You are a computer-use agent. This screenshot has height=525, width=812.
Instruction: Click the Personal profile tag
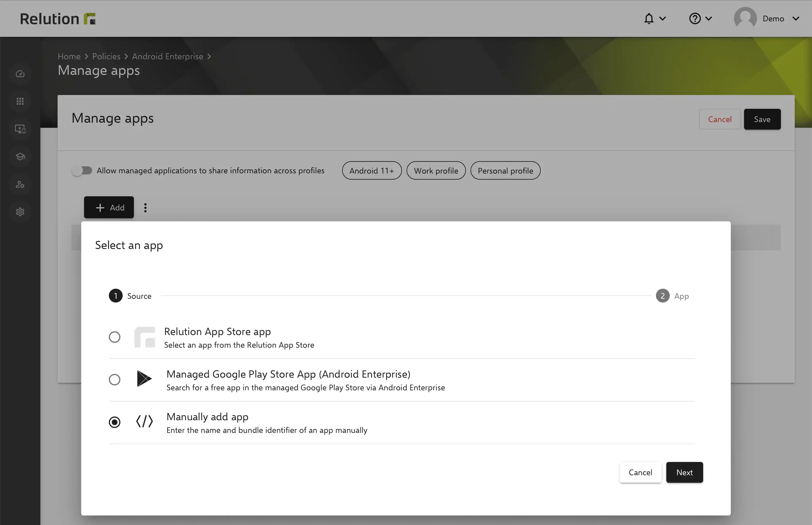pos(505,170)
